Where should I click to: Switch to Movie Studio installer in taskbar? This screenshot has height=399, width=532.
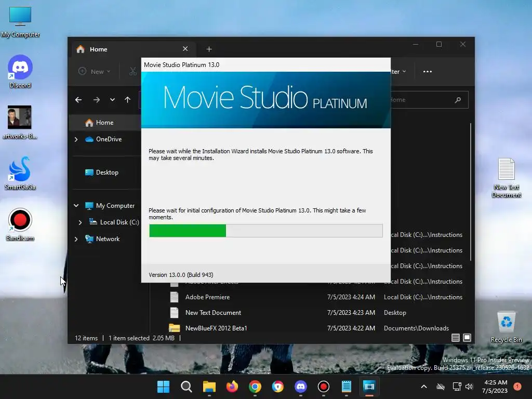pos(369,387)
